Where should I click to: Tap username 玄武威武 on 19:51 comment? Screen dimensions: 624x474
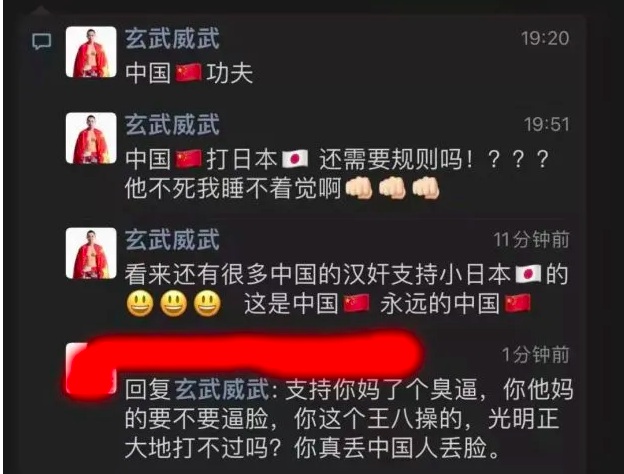172,125
